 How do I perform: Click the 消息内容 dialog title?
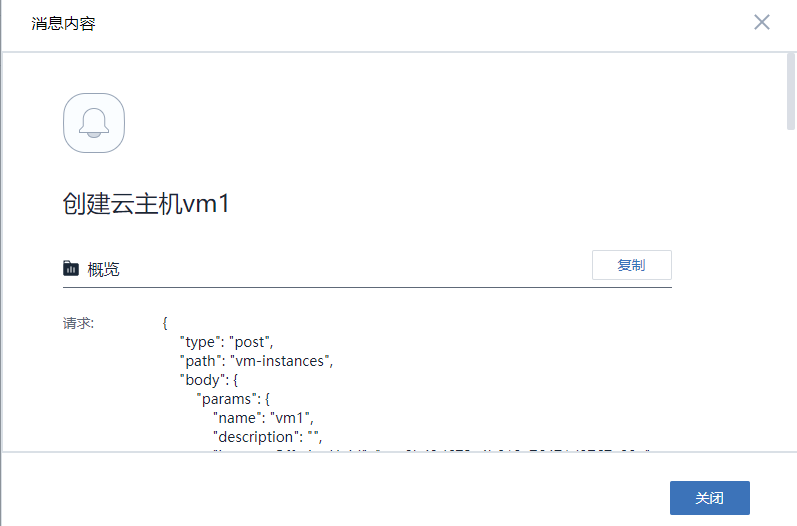pyautogui.click(x=64, y=23)
